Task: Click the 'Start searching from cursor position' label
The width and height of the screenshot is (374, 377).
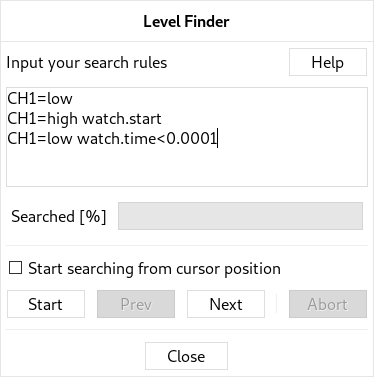Action: click(154, 269)
